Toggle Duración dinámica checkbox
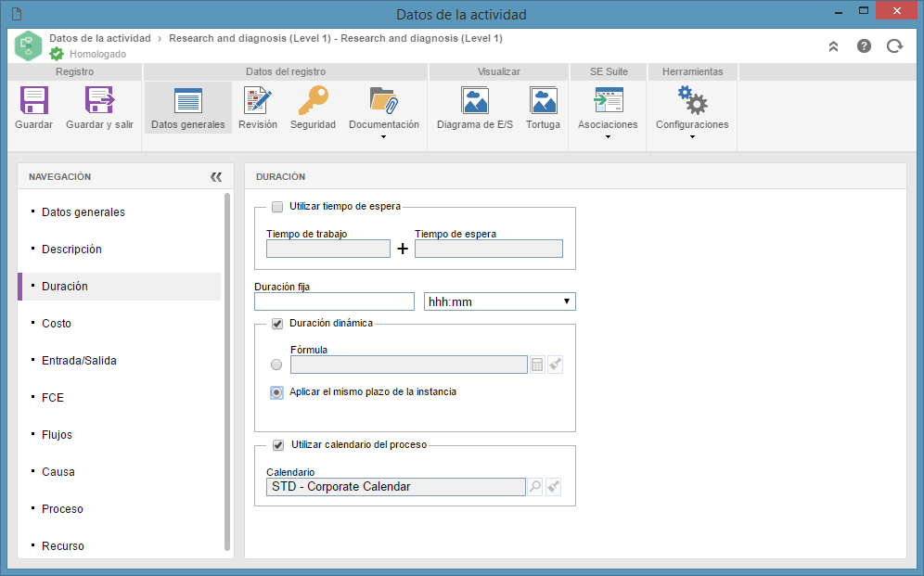The width and height of the screenshot is (924, 576). (x=277, y=324)
